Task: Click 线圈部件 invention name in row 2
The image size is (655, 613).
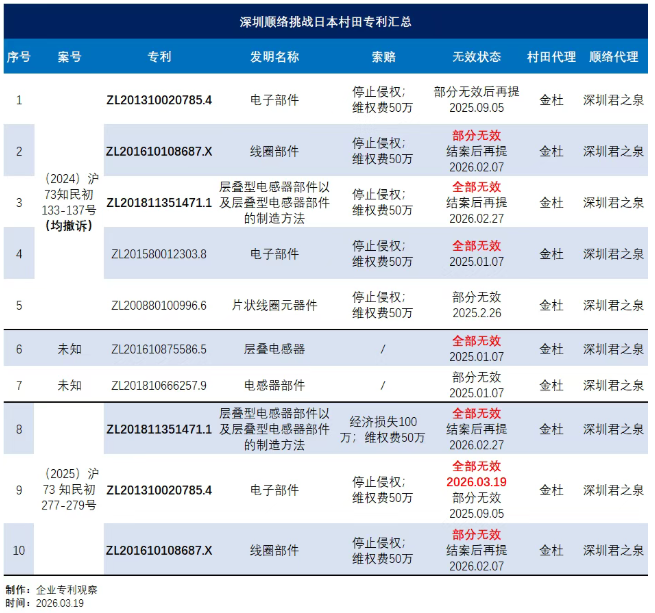Action: [x=274, y=151]
